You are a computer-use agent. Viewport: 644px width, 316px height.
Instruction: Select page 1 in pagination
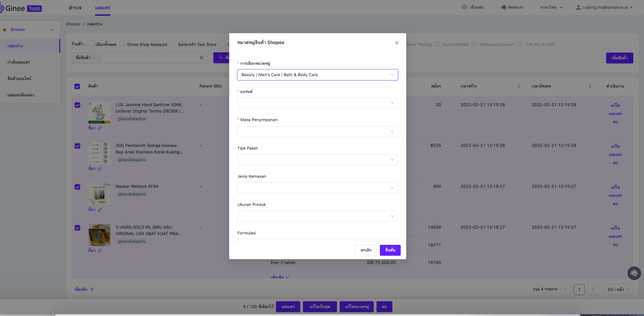[579, 290]
